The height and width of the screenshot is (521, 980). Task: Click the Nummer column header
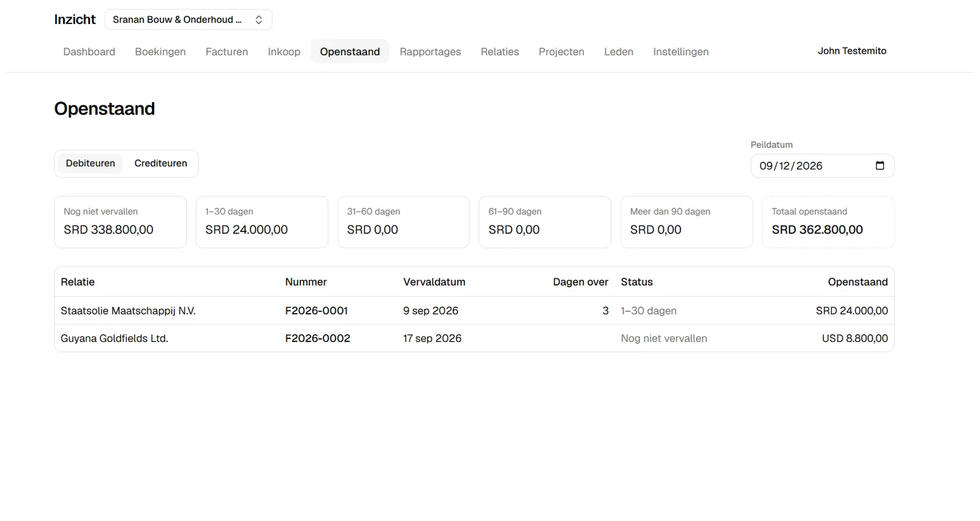(x=306, y=282)
